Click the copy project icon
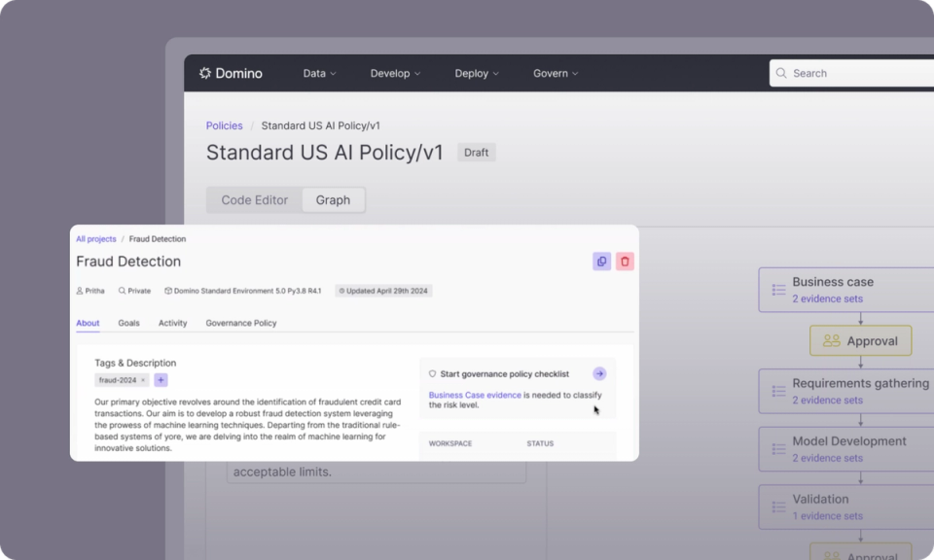 pyautogui.click(x=600, y=261)
